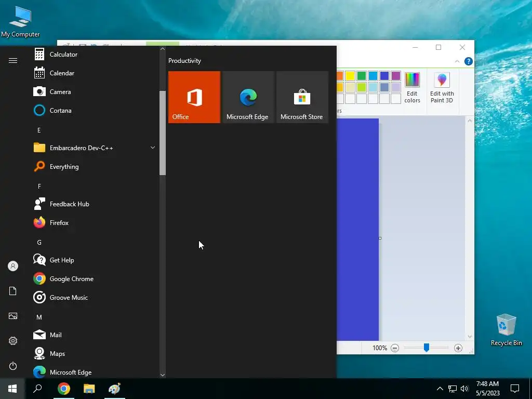
Task: Open File Explorer from the taskbar
Action: pos(89,389)
